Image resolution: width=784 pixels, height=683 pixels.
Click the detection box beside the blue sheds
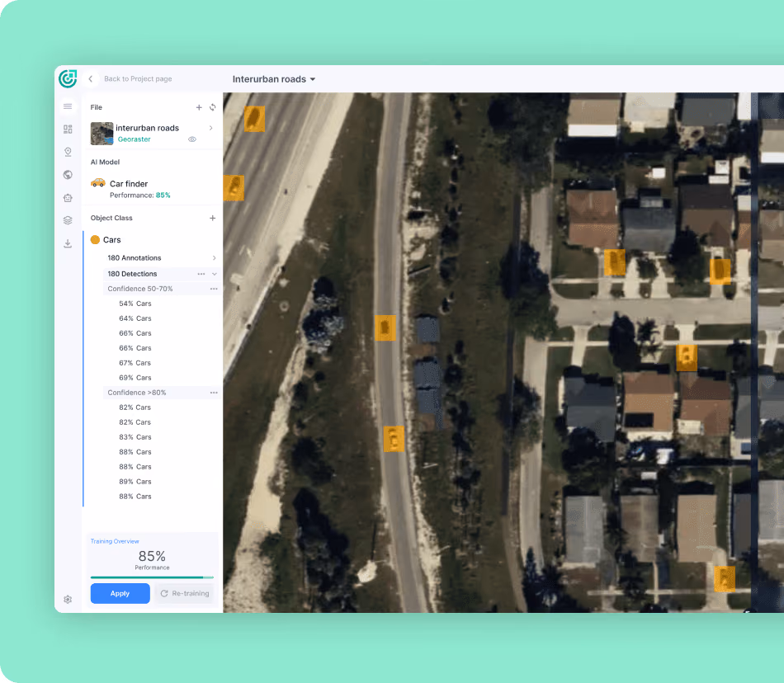click(385, 327)
